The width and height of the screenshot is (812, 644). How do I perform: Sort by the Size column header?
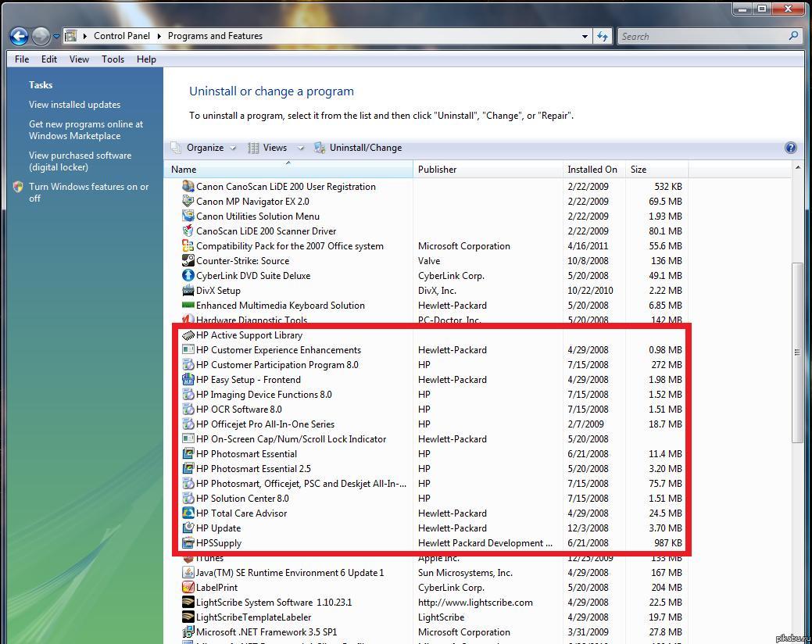pyautogui.click(x=657, y=170)
